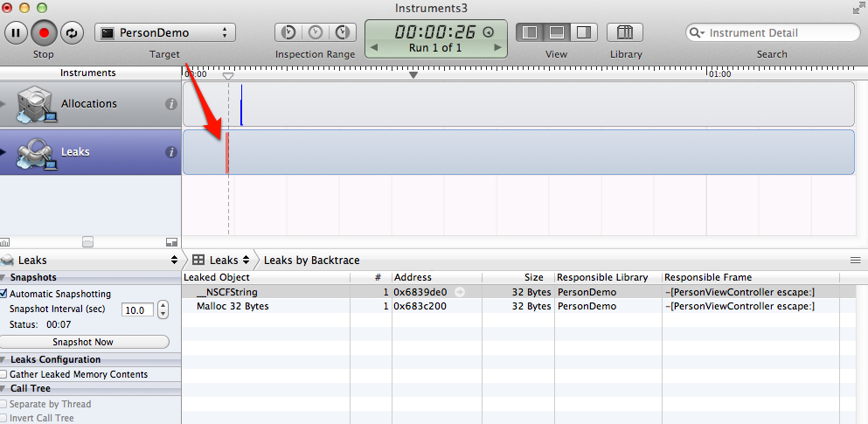Image resolution: width=868 pixels, height=424 pixels.
Task: Click the track scale icon below the instruments list
Action: click(x=5, y=242)
